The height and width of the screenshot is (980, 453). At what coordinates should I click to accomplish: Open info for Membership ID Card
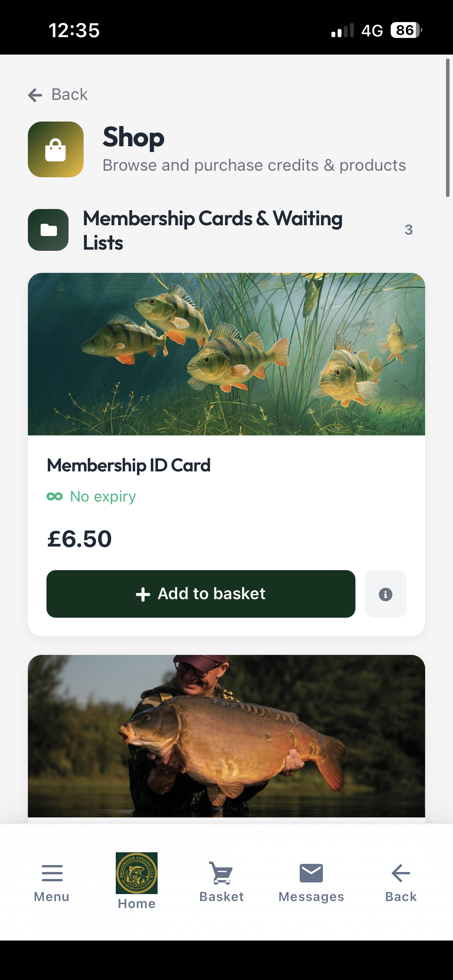(x=385, y=594)
